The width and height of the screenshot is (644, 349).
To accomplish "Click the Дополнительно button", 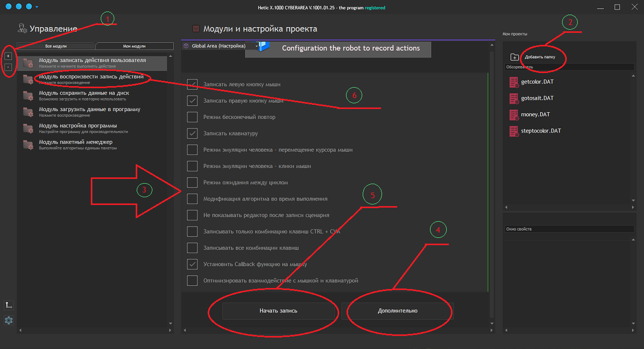I will [x=398, y=311].
